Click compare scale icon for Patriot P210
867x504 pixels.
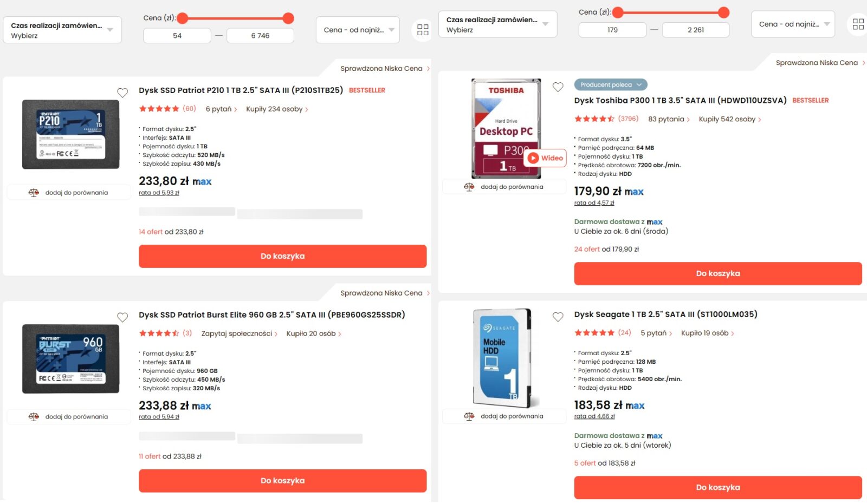point(34,193)
